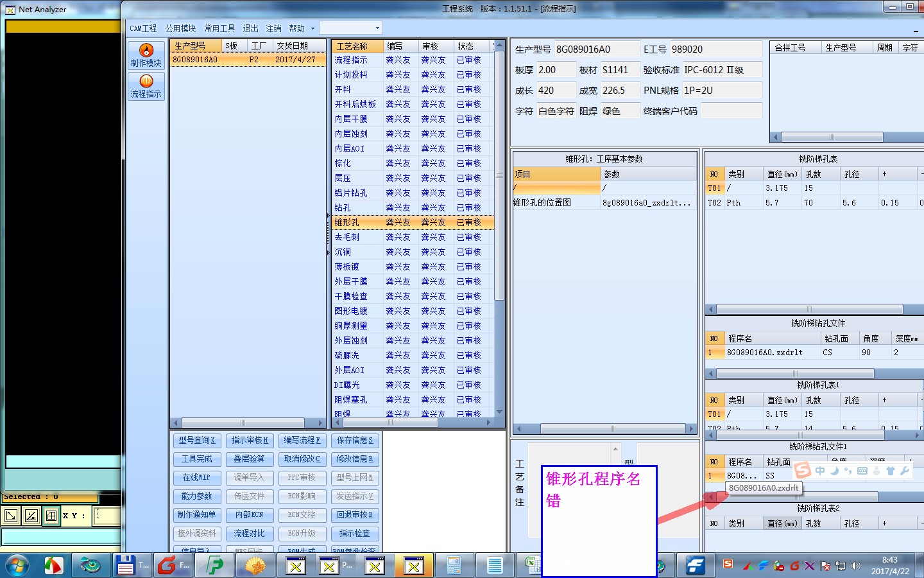Open the 公用模块 menu
This screenshot has height=578, width=924.
(181, 28)
